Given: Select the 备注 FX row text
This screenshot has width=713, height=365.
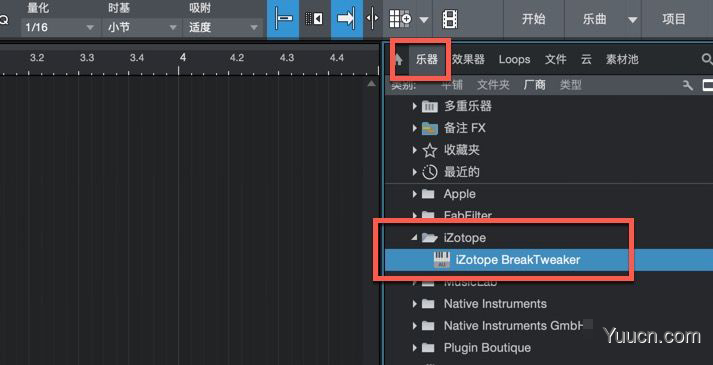Looking at the screenshot, I should pyautogui.click(x=465, y=128).
